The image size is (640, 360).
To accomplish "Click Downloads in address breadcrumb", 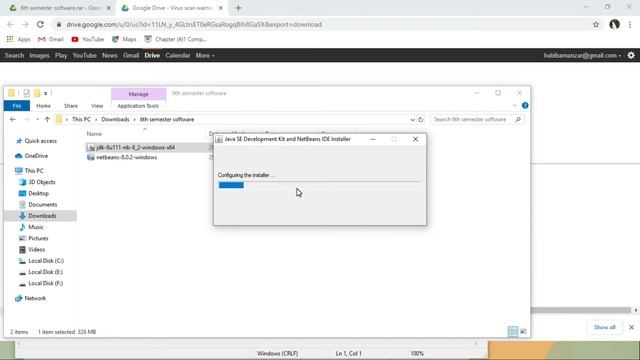I will tap(115, 120).
